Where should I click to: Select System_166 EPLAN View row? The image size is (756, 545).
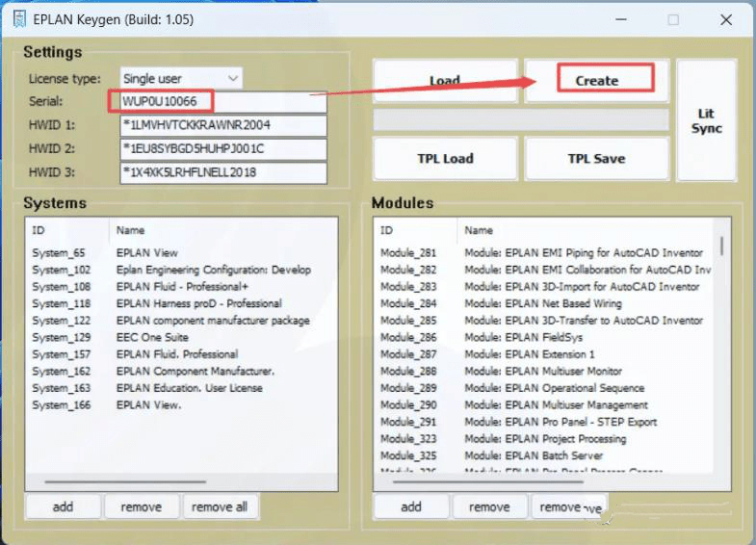181,404
